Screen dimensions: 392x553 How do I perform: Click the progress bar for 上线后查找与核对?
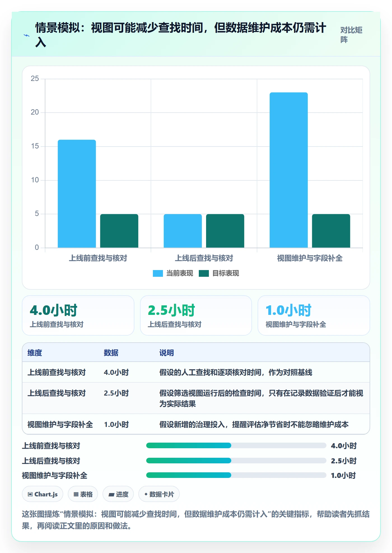coord(236,461)
